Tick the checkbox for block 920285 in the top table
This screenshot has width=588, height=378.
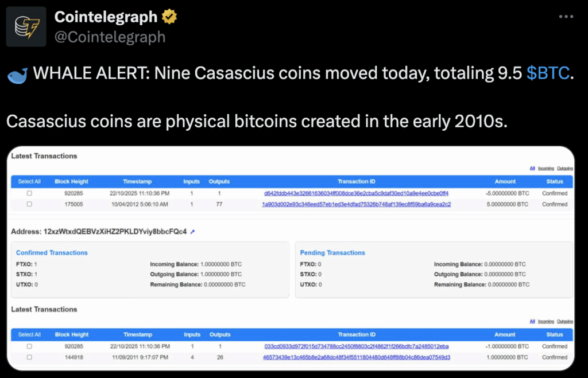29,193
